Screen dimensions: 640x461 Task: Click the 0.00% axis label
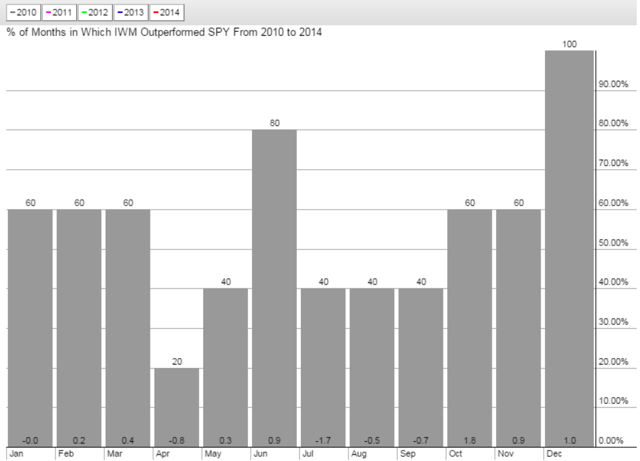point(611,441)
